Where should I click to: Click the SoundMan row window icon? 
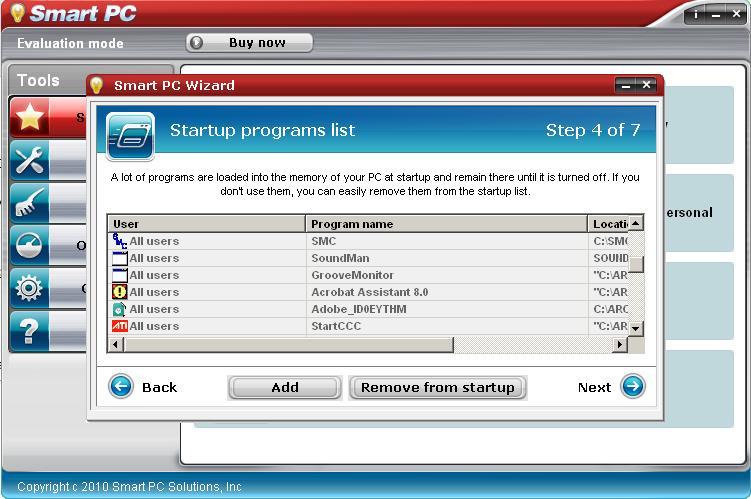(119, 258)
